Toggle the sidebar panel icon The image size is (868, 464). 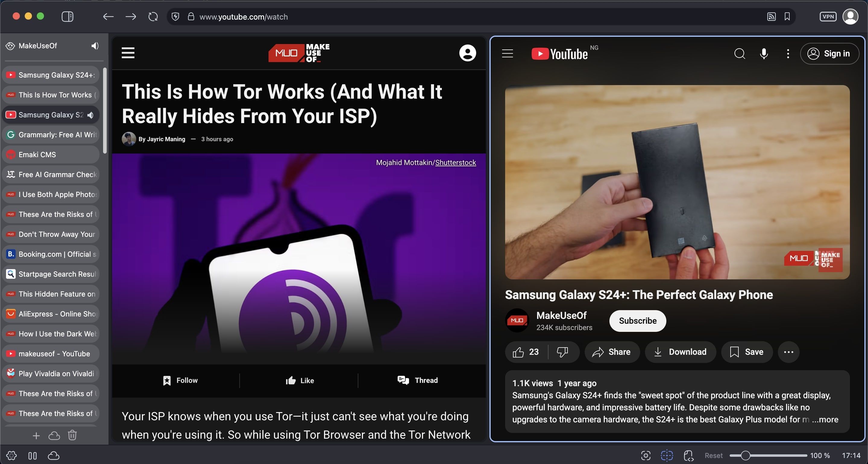point(68,17)
